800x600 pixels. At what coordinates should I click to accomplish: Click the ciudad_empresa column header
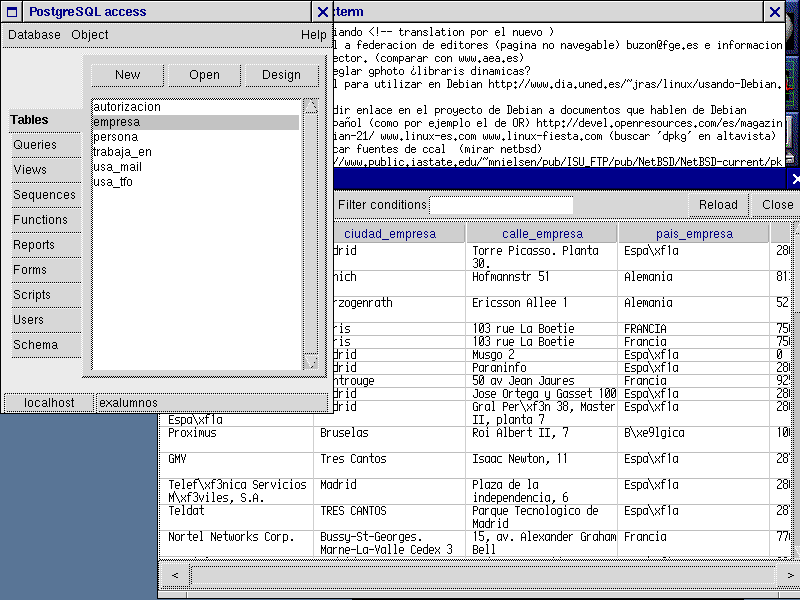click(390, 234)
